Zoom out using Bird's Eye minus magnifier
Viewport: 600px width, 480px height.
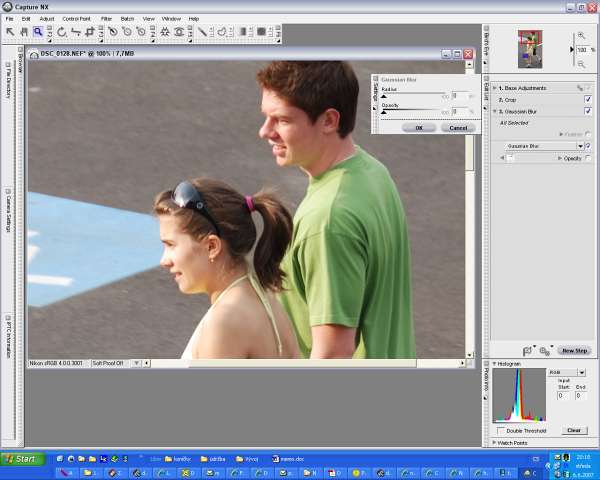point(581,63)
